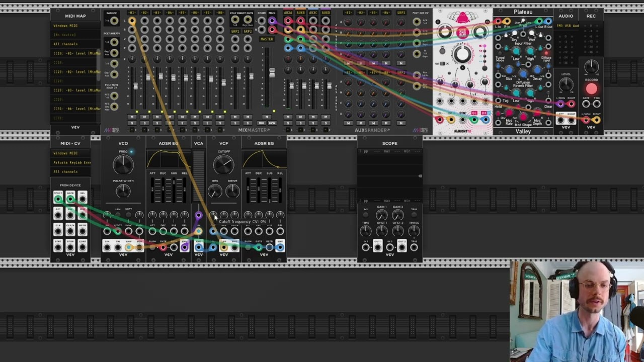Click the IN 1 jack on Scope
The image size is (644, 362).
click(366, 247)
